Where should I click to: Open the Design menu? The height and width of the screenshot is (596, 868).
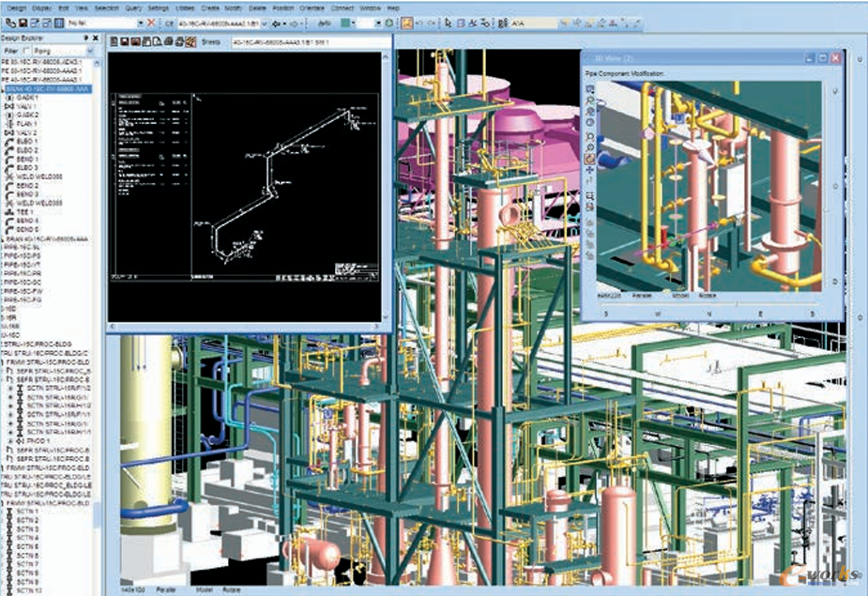click(x=17, y=8)
